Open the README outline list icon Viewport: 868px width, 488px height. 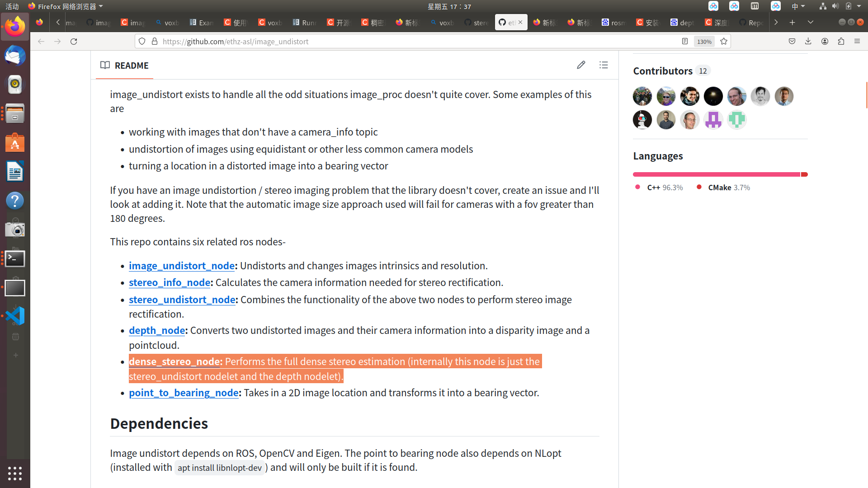[x=604, y=65]
